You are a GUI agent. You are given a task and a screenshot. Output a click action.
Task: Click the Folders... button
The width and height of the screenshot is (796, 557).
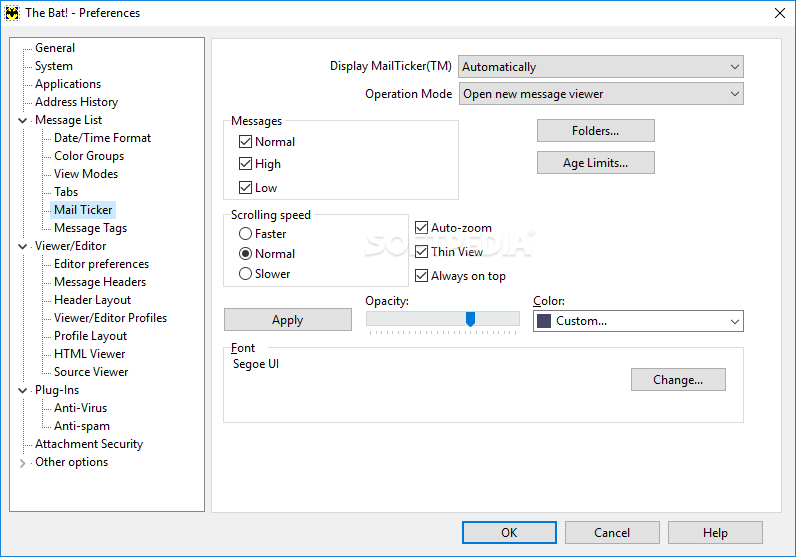(x=595, y=131)
